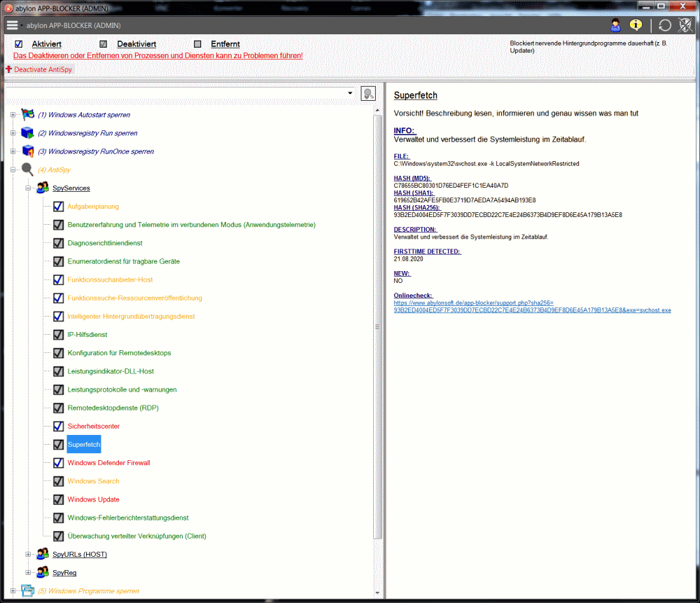Select Überwachung verteilter Verknüpfungen (Client)
700x603 pixels.
(137, 536)
